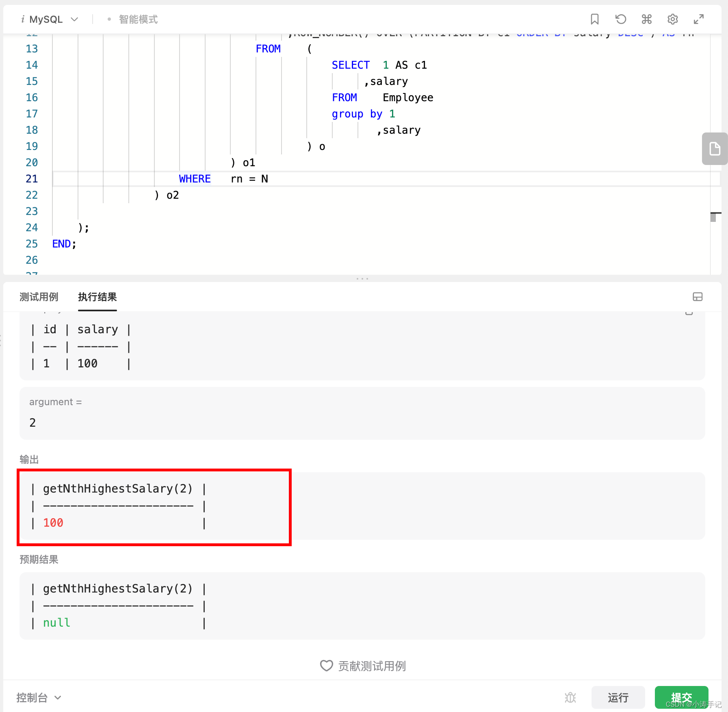Click the FROM keyword on line 16
Image resolution: width=728 pixels, height=712 pixels.
[344, 98]
